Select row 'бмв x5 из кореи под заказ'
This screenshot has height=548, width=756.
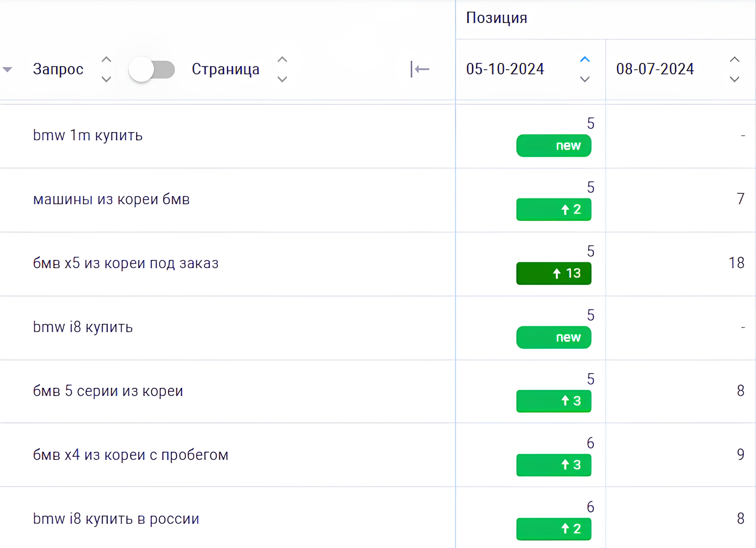point(126,264)
